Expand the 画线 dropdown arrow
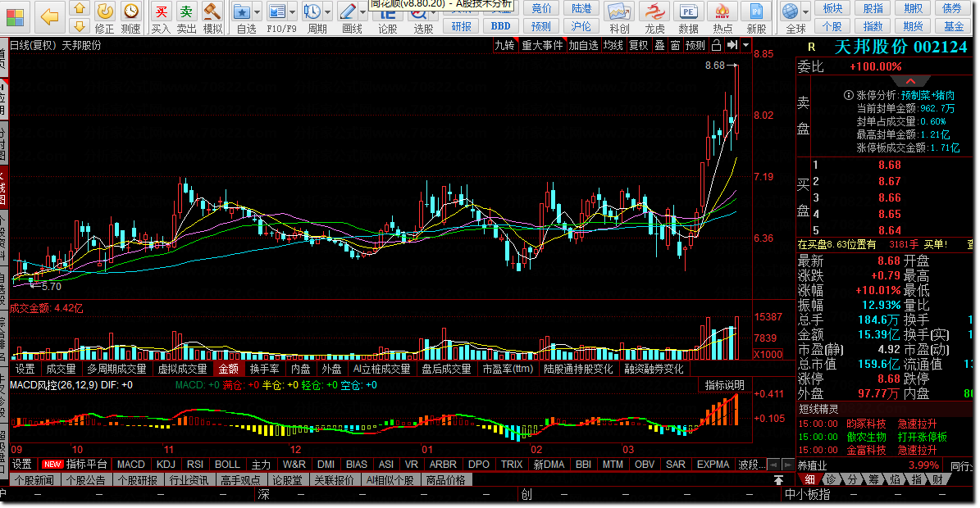The width and height of the screenshot is (980, 508). tap(363, 12)
